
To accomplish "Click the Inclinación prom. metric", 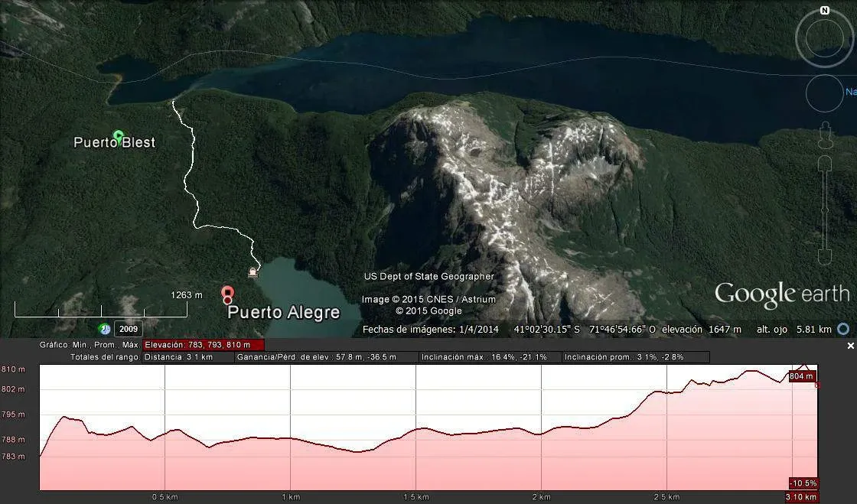I will point(637,357).
